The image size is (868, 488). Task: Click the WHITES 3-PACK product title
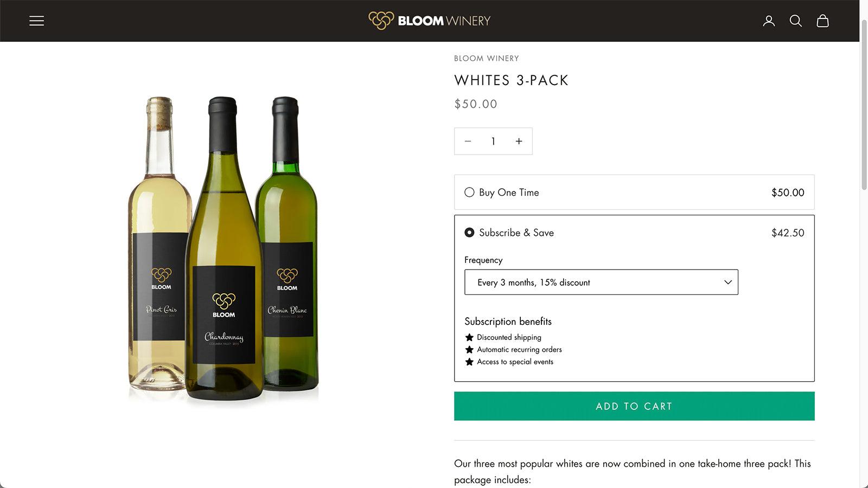[511, 80]
